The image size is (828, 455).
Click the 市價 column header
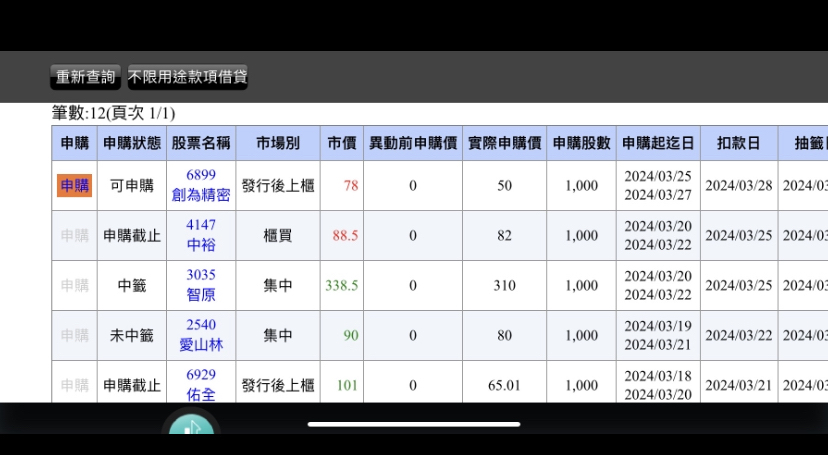coord(342,143)
